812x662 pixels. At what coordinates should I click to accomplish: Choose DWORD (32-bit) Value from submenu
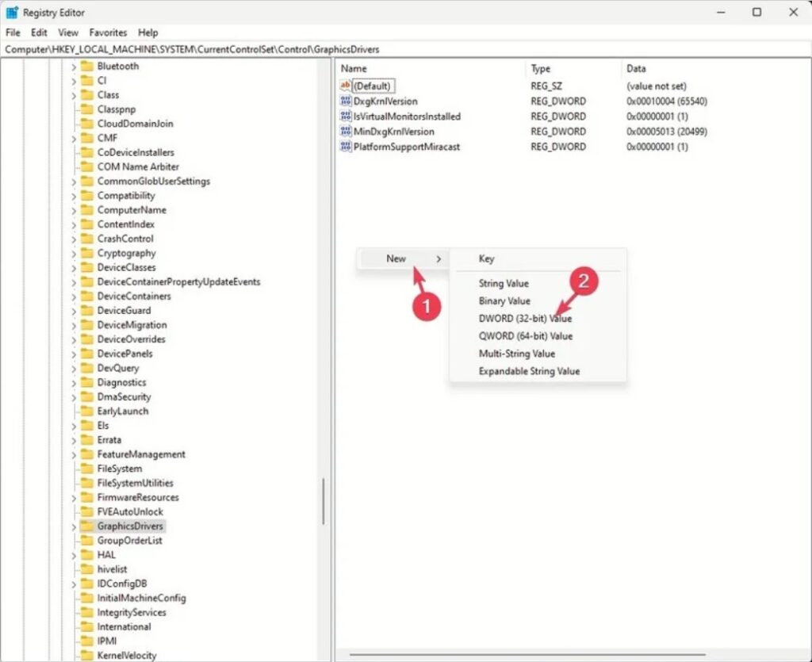point(525,319)
